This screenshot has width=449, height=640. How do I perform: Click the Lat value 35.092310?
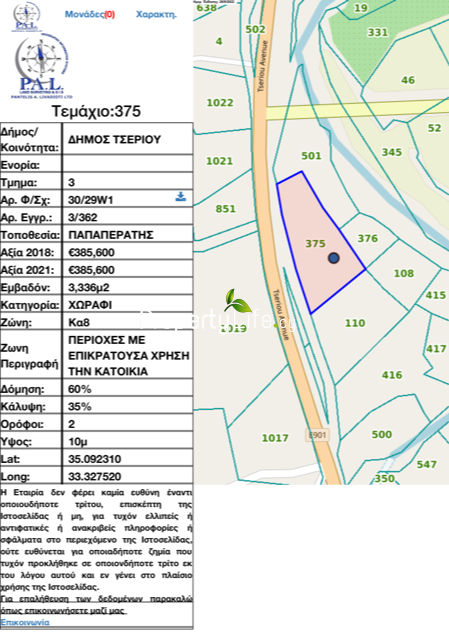(x=95, y=459)
